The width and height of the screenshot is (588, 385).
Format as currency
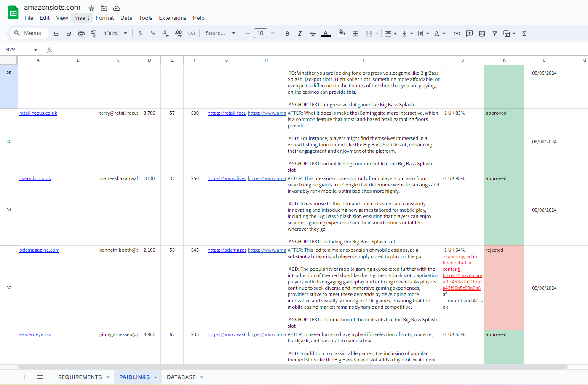click(x=140, y=33)
